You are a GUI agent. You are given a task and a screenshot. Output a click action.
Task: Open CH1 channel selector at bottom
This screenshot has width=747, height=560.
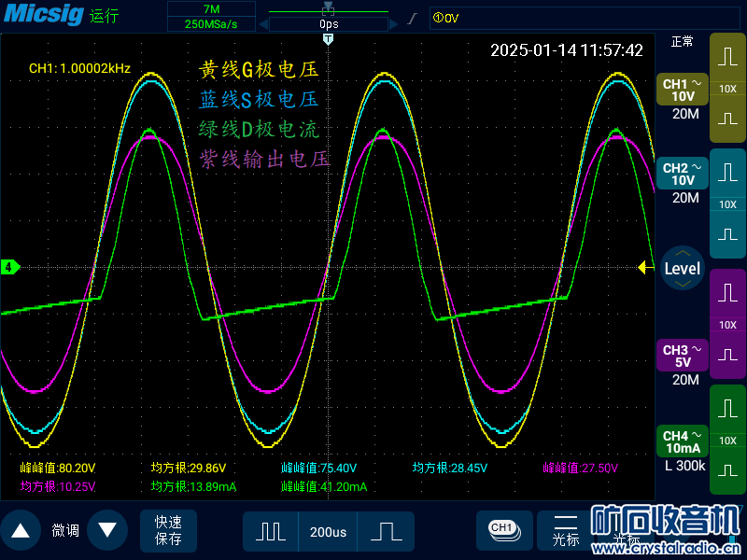click(x=504, y=530)
